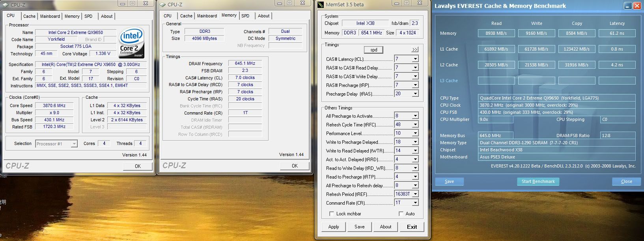Screen dimensions: 644x241
Task: Click the Motherboard value Asus P5E3 Deluxe
Action: [x=557, y=157]
